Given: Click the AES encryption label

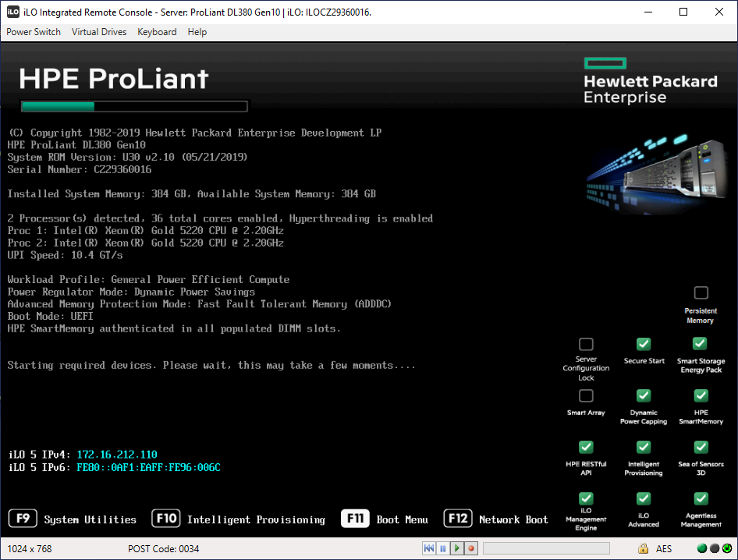Looking at the screenshot, I should tap(664, 549).
